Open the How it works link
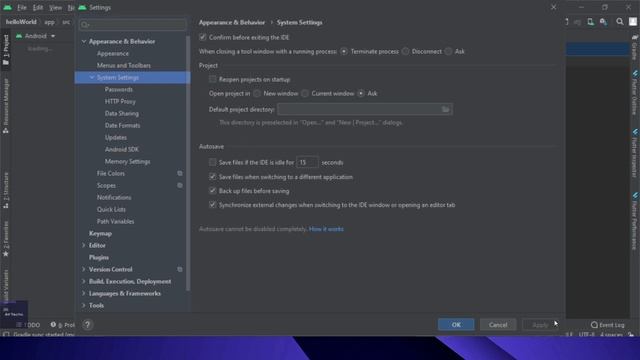 326,229
